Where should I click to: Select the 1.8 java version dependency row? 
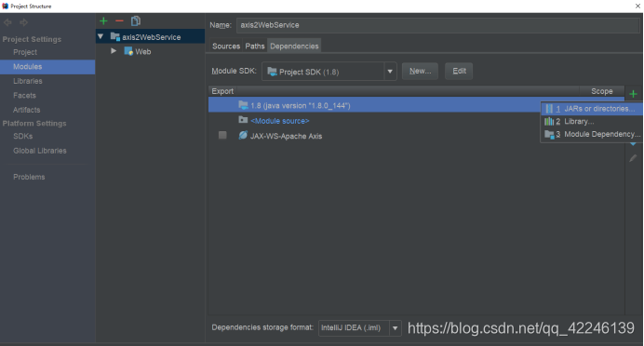(x=416, y=105)
